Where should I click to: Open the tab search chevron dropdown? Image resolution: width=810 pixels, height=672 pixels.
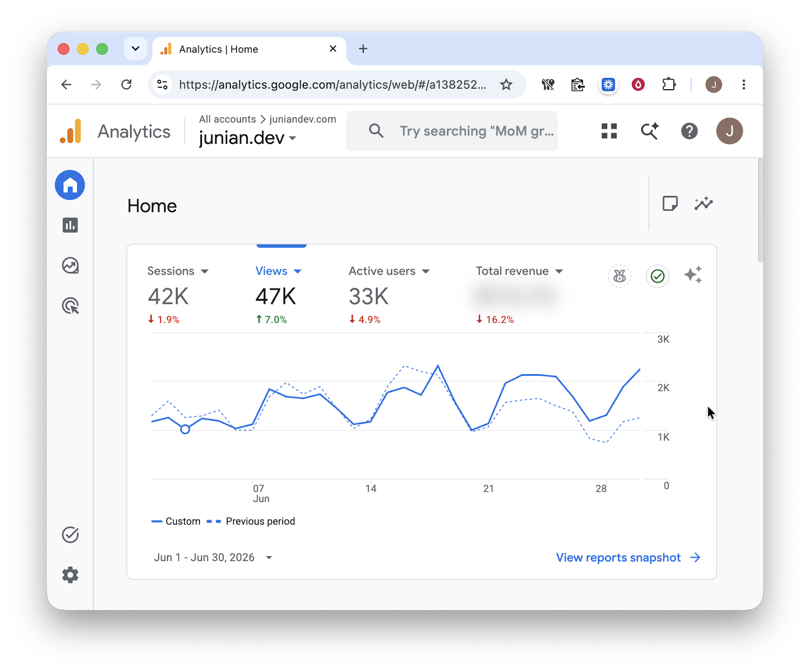pyautogui.click(x=135, y=49)
